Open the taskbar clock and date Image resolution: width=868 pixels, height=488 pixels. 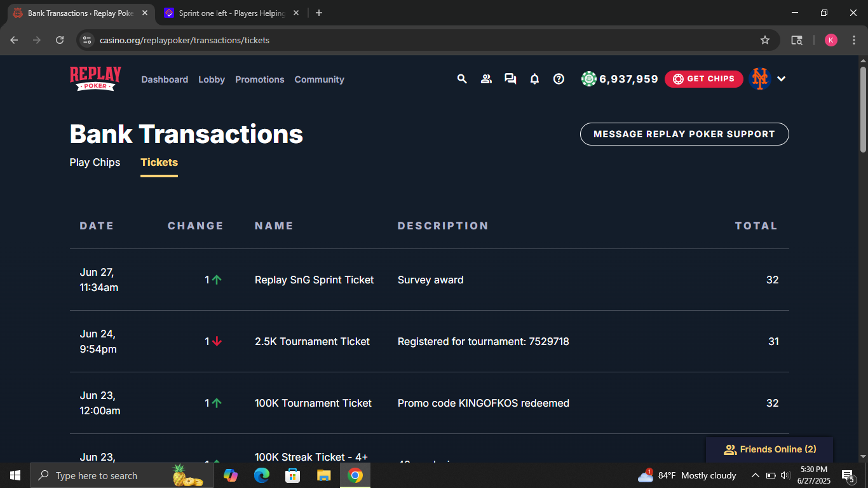[814, 475]
